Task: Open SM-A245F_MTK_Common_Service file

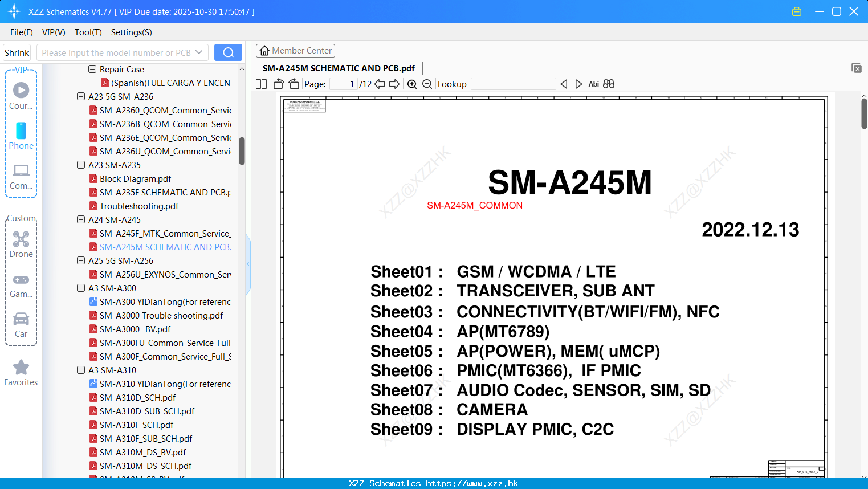Action: (x=160, y=233)
